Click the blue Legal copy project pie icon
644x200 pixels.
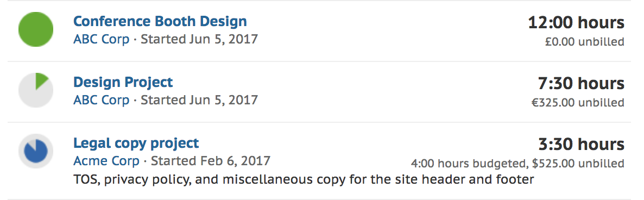(x=36, y=151)
